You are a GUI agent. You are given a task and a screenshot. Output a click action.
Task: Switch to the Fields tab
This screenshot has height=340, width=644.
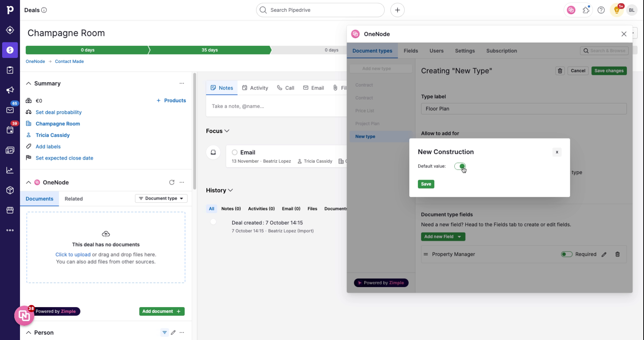[411, 51]
